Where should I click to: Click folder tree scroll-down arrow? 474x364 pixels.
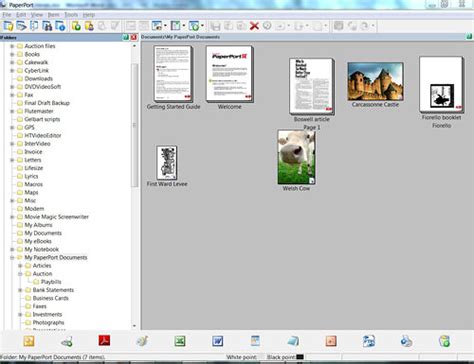click(134, 326)
